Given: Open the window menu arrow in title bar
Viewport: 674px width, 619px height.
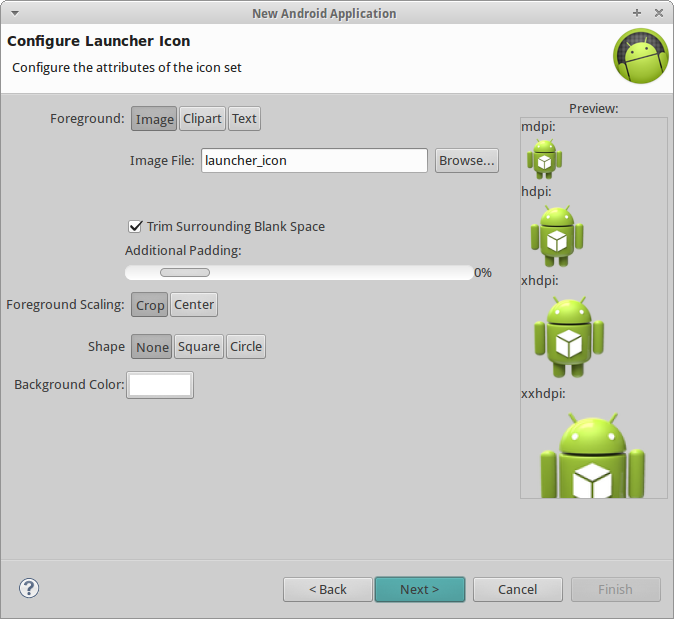Looking at the screenshot, I should pyautogui.click(x=15, y=13).
